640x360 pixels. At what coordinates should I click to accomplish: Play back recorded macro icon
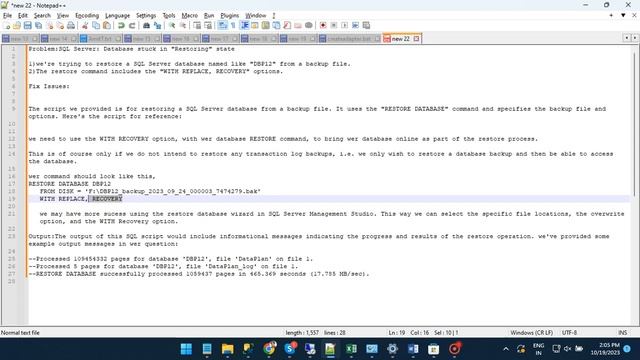point(344,25)
